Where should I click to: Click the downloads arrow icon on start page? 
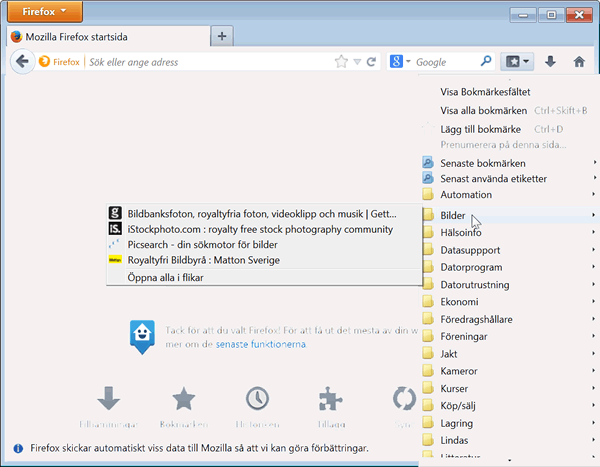(109, 398)
